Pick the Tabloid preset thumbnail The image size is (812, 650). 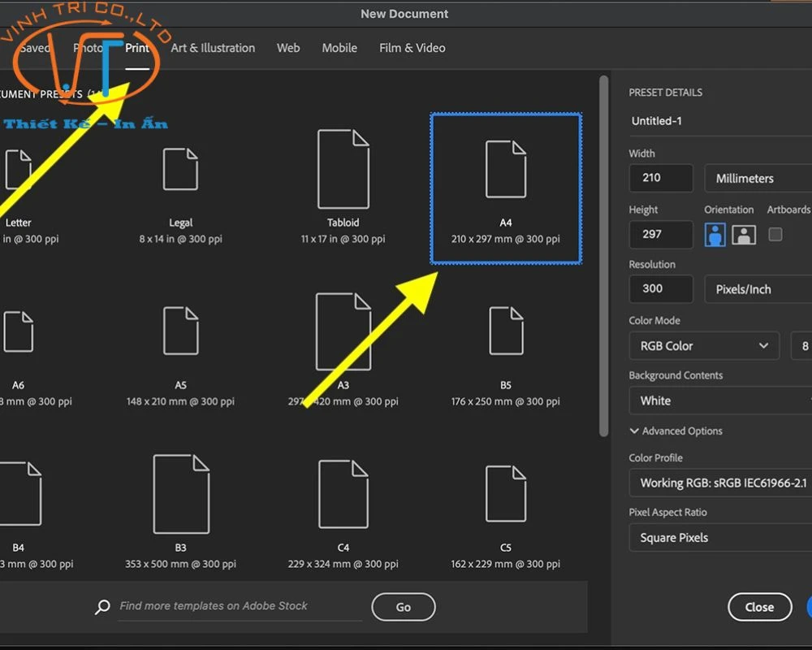pos(343,169)
